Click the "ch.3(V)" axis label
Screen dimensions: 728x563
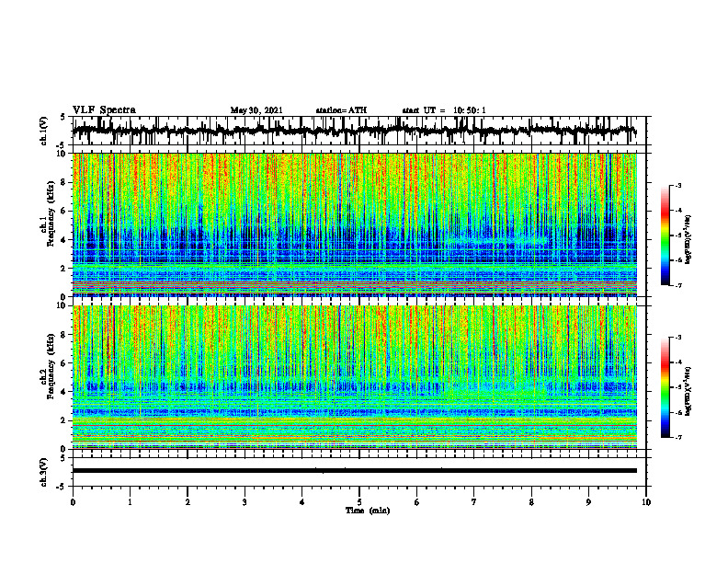click(x=44, y=473)
